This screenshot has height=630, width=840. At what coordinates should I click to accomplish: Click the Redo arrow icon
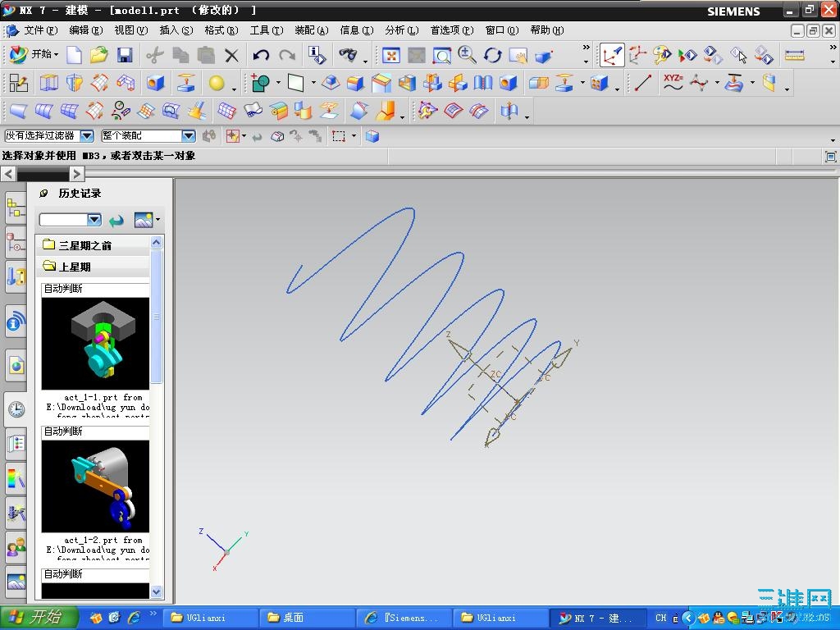(287, 55)
